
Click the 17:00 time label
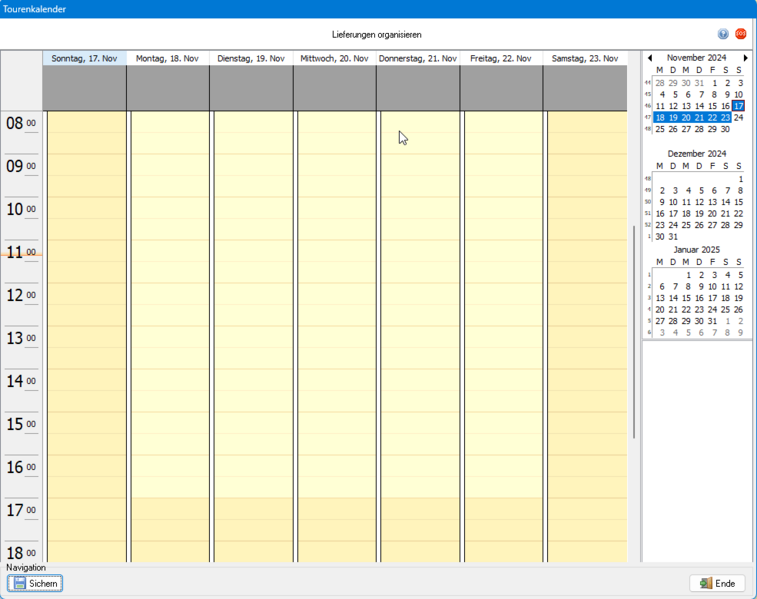pos(21,510)
